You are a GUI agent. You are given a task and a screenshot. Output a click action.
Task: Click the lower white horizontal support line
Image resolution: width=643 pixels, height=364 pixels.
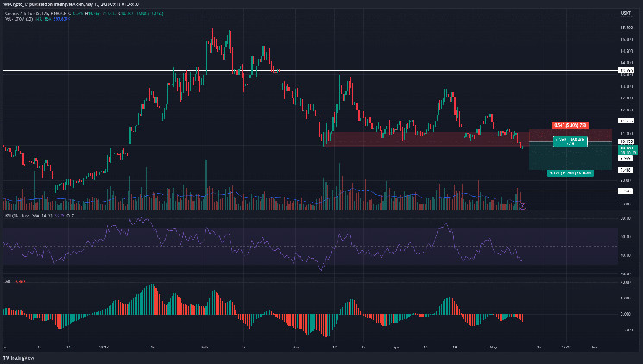(x=259, y=191)
